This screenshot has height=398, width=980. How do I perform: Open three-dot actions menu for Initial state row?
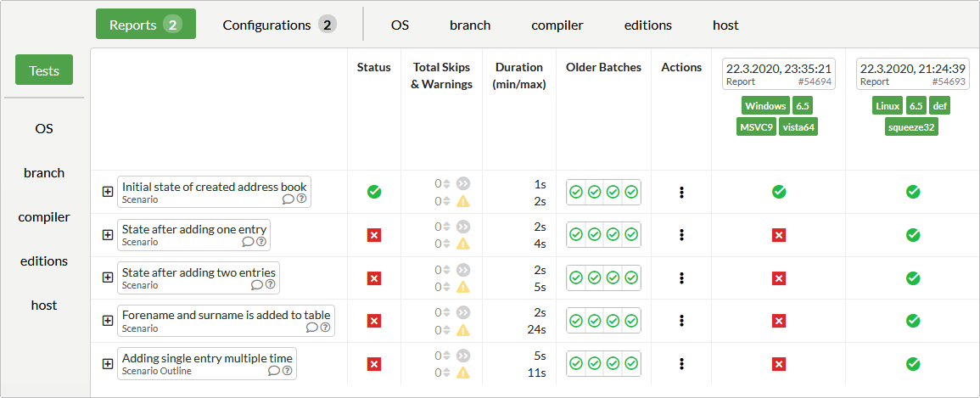(x=681, y=193)
